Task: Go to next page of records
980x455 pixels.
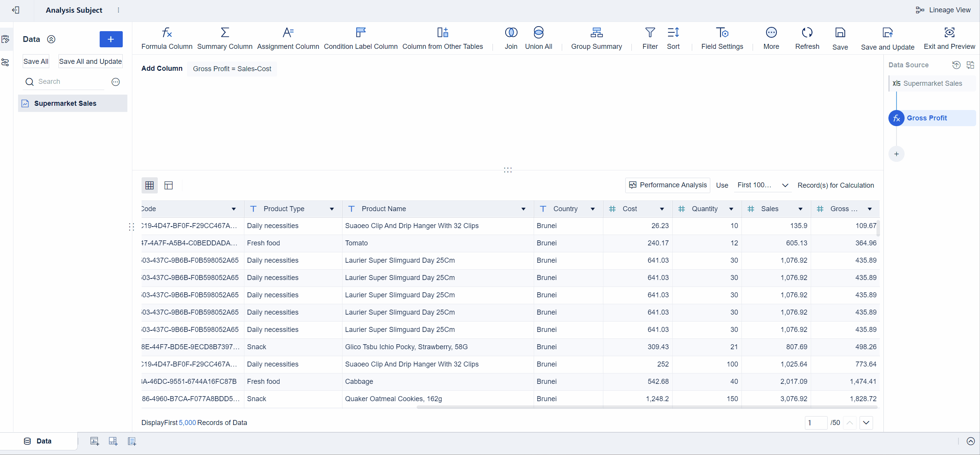Action: 866,423
